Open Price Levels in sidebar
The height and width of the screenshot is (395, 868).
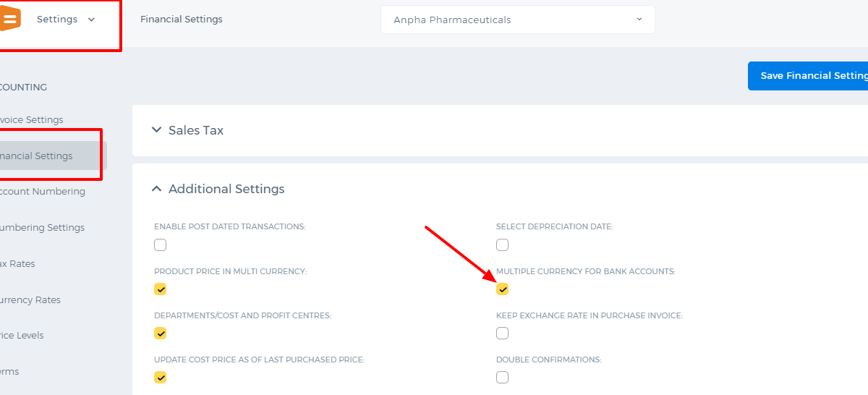click(x=21, y=336)
